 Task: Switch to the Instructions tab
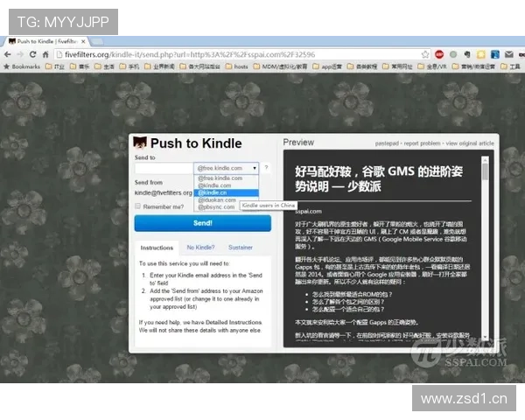tap(157, 248)
